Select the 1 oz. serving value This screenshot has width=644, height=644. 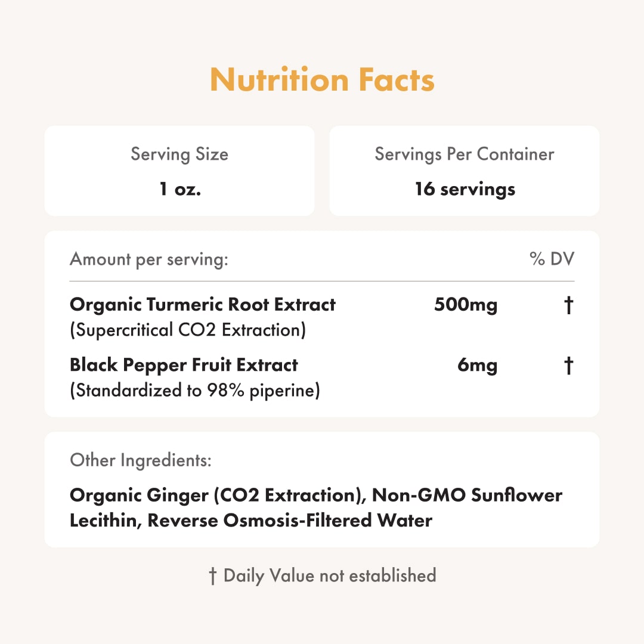(x=180, y=189)
